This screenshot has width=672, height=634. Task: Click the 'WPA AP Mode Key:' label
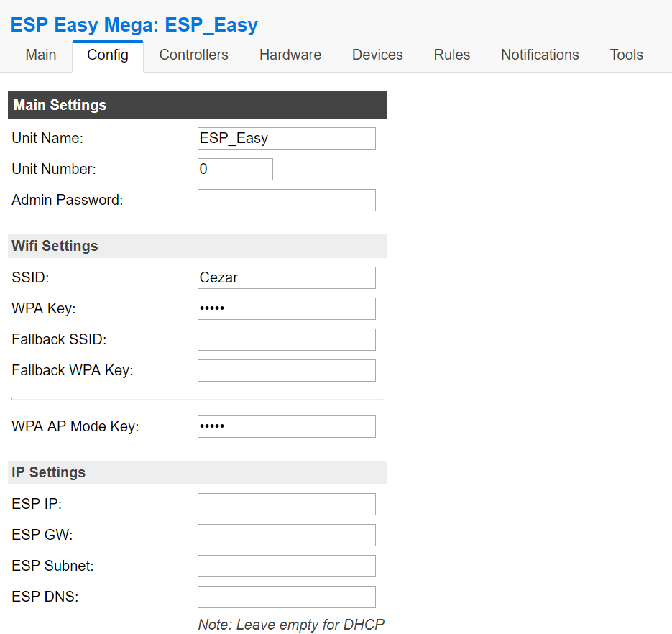75,426
